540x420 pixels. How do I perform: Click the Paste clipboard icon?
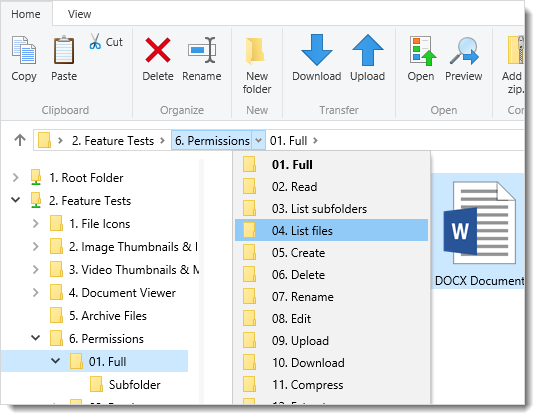click(64, 51)
